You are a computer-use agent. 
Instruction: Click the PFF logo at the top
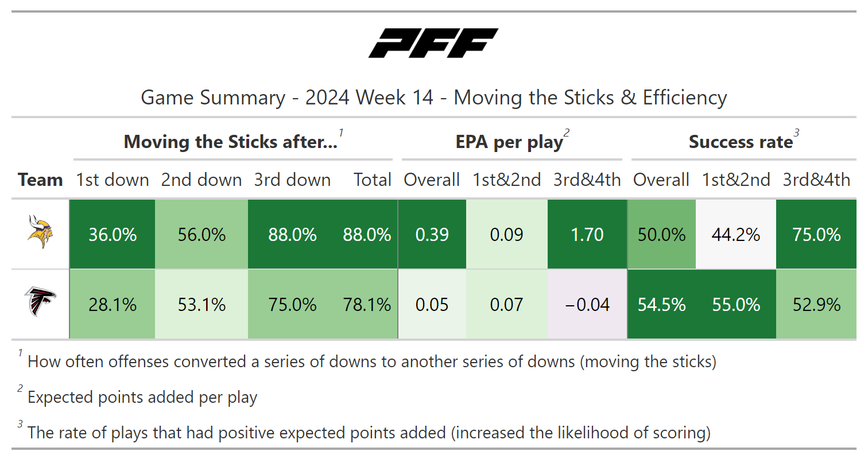[x=433, y=44]
